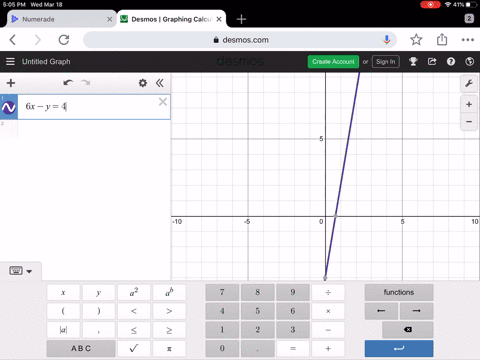Undo the last edit

point(68,83)
